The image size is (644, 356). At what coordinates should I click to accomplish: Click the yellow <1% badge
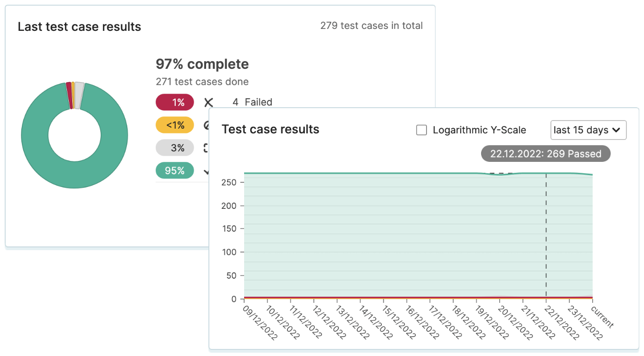point(175,125)
